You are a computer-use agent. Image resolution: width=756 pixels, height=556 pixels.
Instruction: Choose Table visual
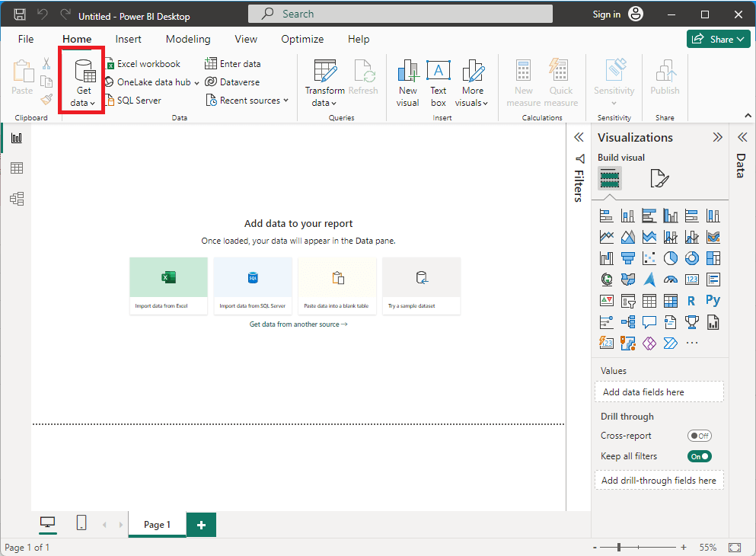click(649, 301)
